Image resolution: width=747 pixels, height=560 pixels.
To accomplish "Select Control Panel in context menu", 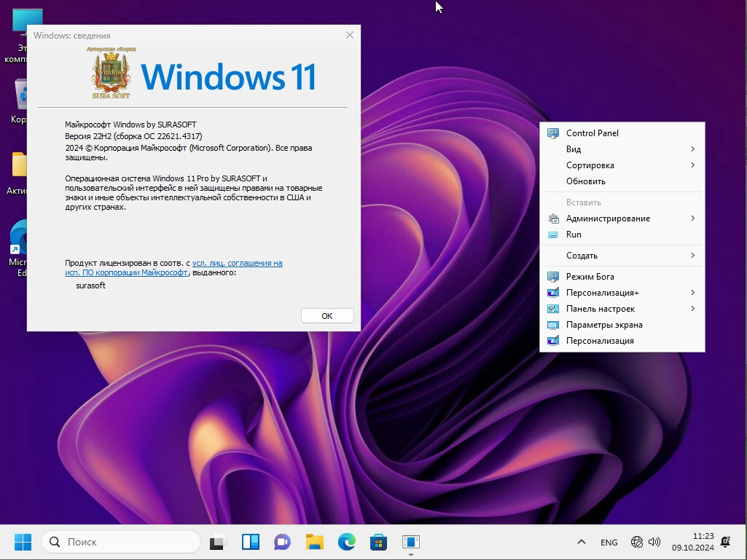I will [x=592, y=133].
